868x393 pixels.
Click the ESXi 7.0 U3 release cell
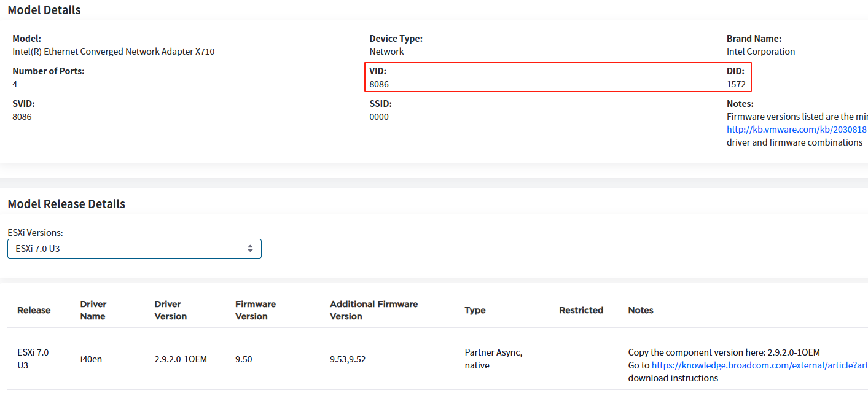point(33,359)
